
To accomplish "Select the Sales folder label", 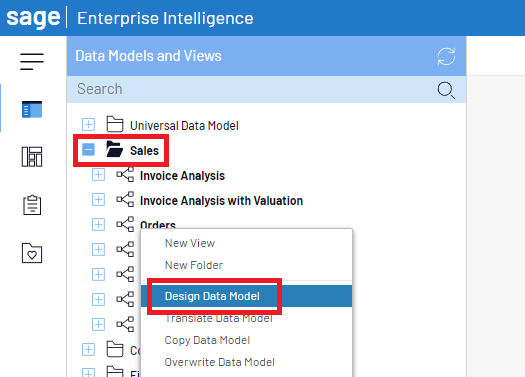I will pyautogui.click(x=144, y=151).
